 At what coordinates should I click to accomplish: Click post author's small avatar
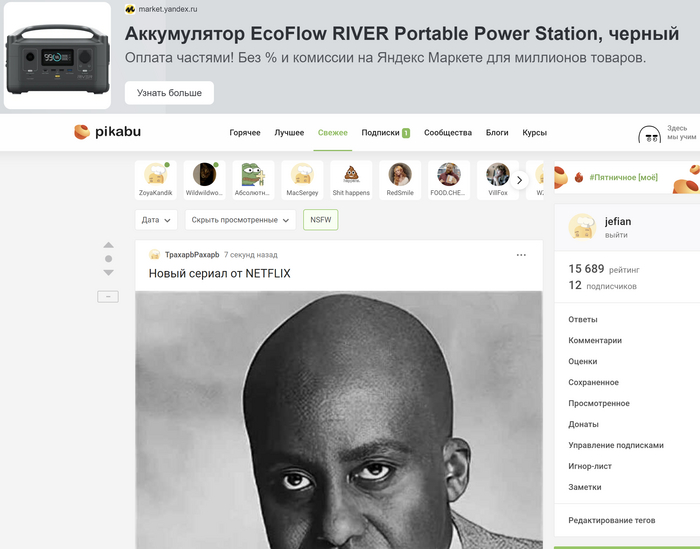tap(154, 254)
